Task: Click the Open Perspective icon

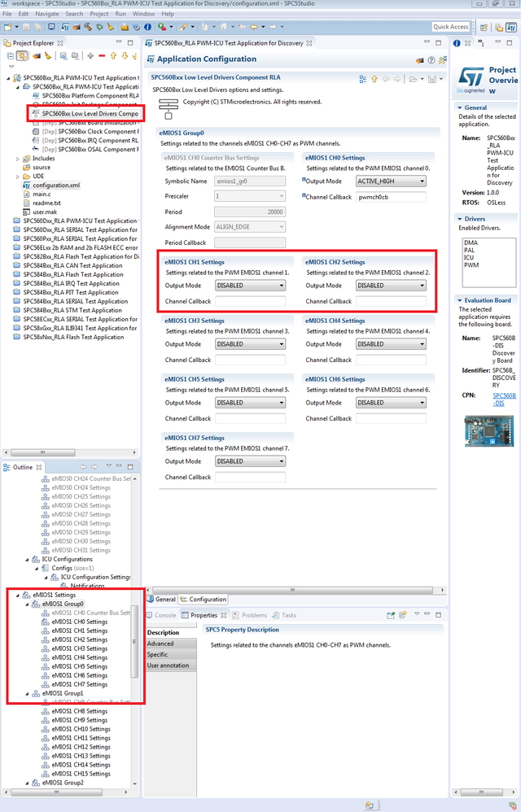Action: (x=484, y=28)
